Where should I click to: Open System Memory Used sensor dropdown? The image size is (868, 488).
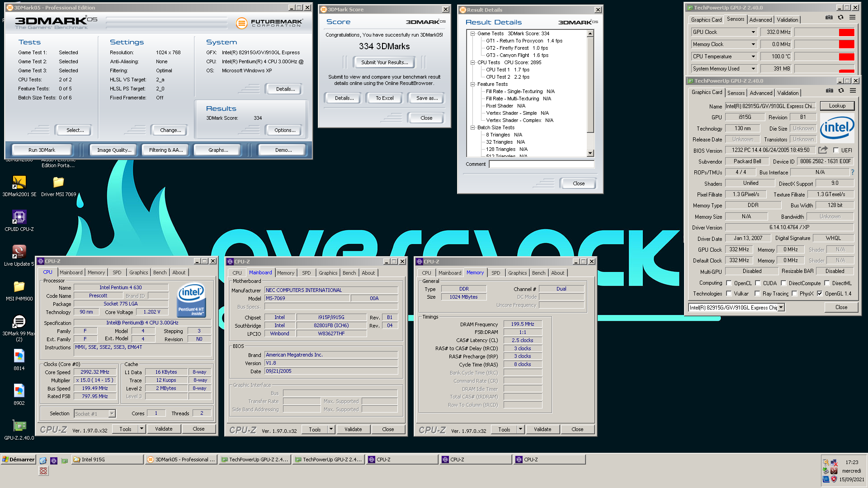753,69
